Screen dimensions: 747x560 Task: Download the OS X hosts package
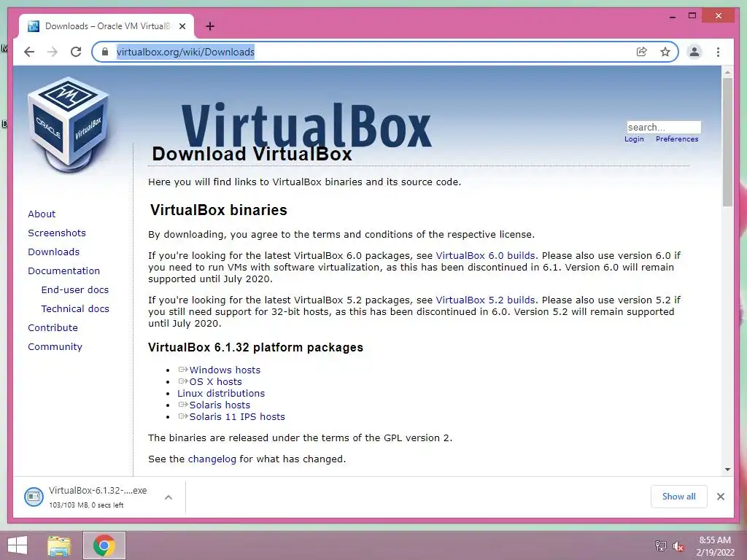click(x=215, y=382)
